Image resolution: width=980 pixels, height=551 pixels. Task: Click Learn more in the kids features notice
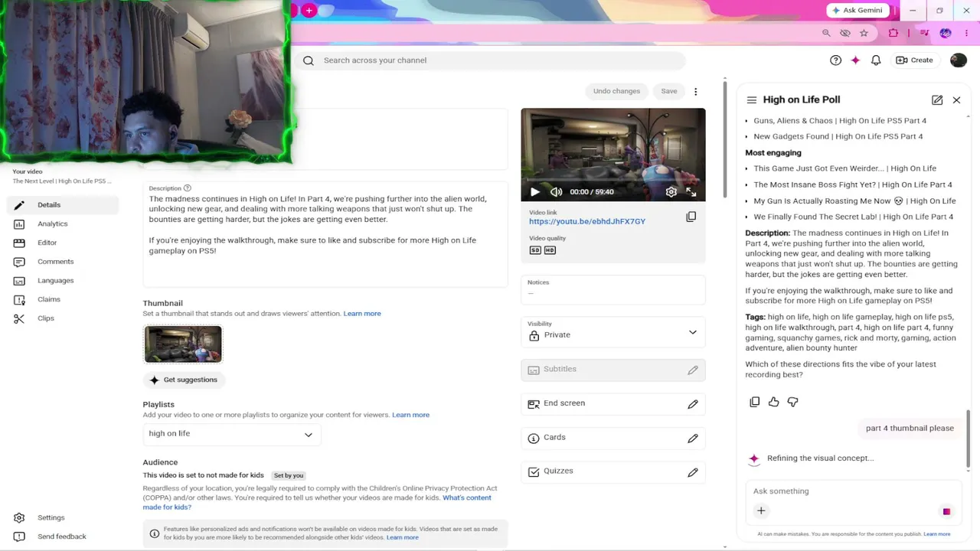pyautogui.click(x=403, y=538)
